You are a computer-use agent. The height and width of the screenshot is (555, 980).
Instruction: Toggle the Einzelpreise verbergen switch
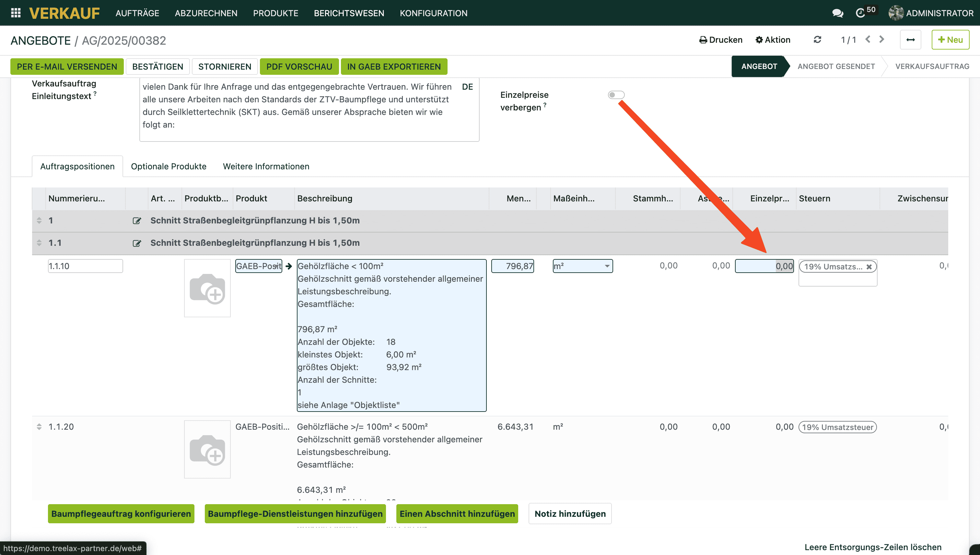click(x=616, y=95)
